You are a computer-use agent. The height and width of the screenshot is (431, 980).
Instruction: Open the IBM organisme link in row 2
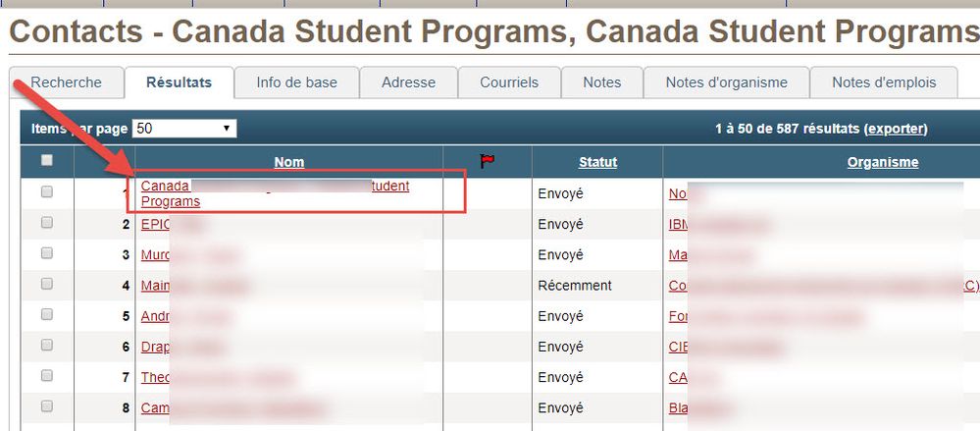(x=678, y=225)
